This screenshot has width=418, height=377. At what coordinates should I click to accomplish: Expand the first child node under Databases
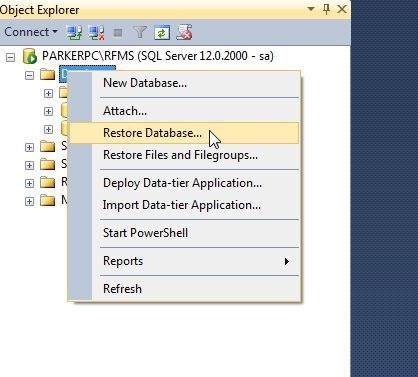[48, 93]
